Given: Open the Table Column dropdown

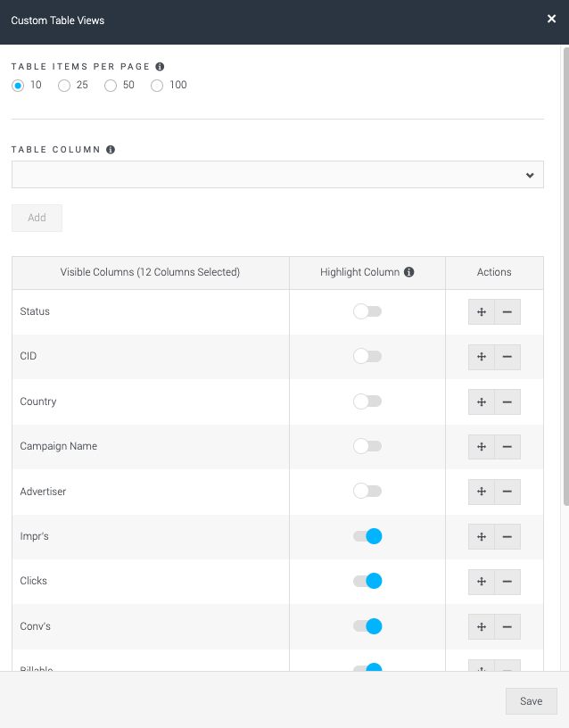Looking at the screenshot, I should click(277, 175).
